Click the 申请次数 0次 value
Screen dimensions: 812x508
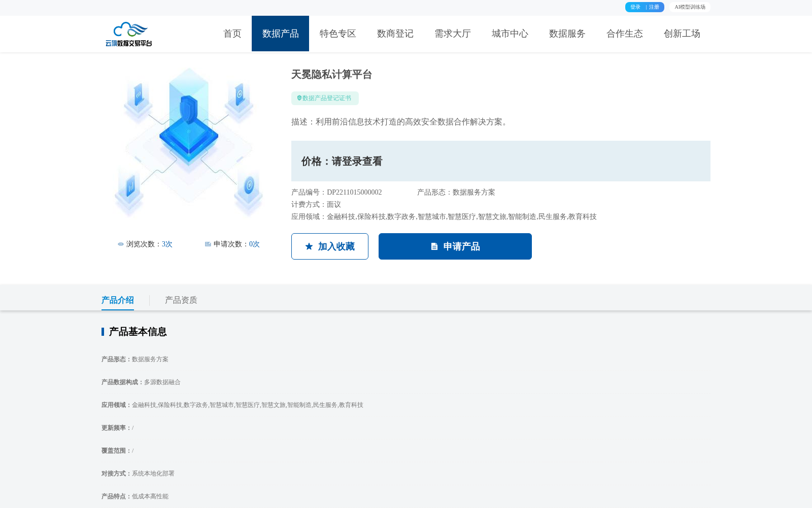(254, 244)
